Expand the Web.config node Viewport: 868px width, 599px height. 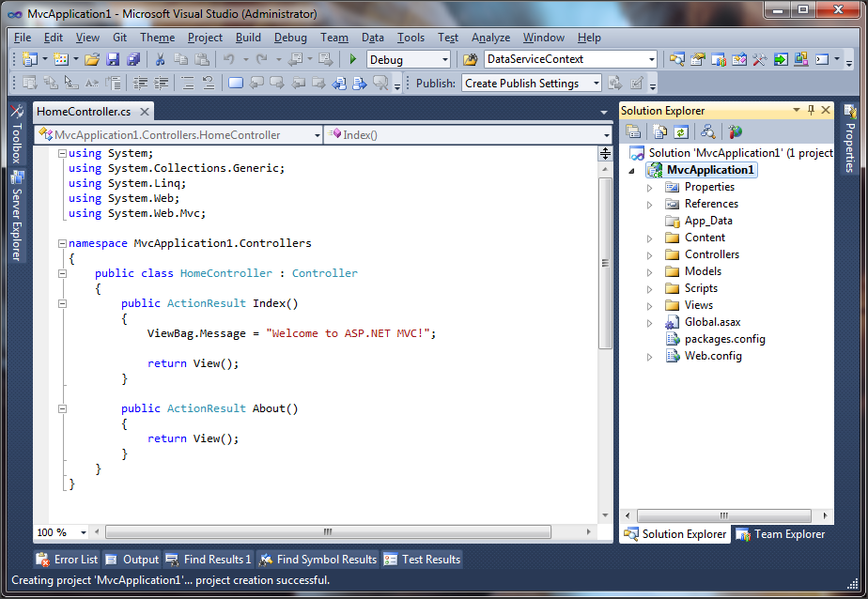(649, 357)
